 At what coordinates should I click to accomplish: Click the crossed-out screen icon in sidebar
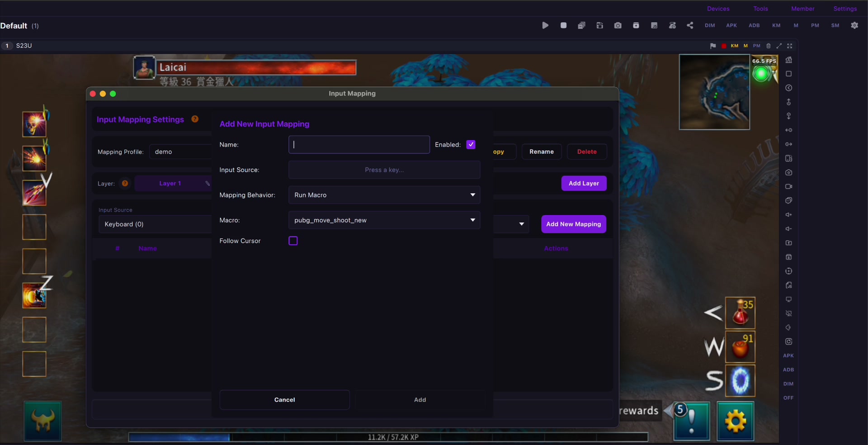point(789,313)
